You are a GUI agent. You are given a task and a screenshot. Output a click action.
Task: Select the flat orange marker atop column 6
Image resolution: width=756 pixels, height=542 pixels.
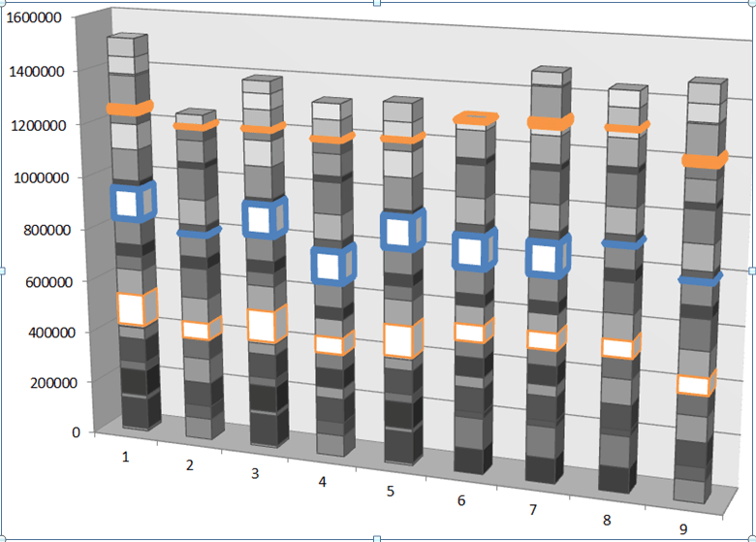(x=474, y=118)
